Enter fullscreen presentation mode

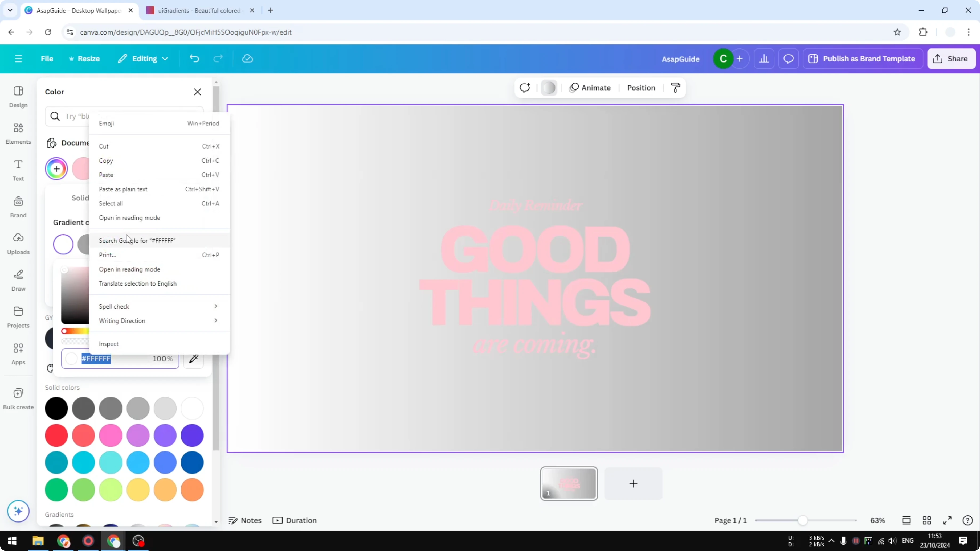click(947, 520)
